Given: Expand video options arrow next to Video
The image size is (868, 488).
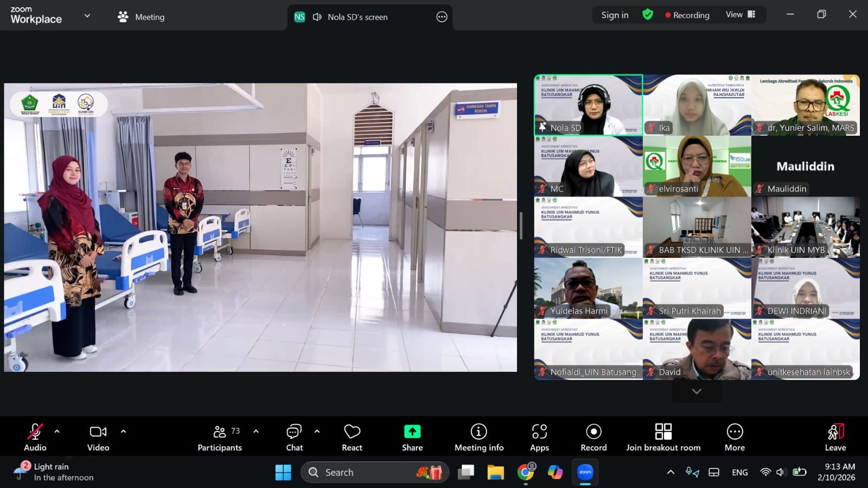Looking at the screenshot, I should tap(123, 432).
